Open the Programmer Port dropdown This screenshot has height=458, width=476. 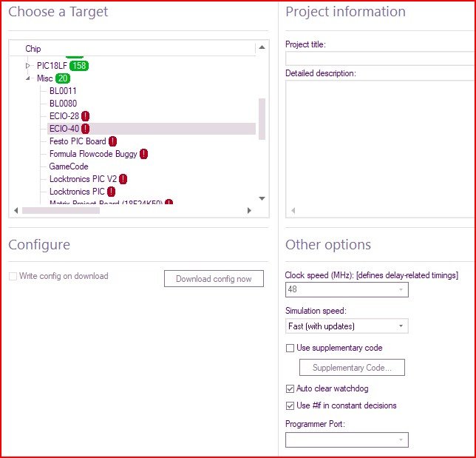point(346,440)
